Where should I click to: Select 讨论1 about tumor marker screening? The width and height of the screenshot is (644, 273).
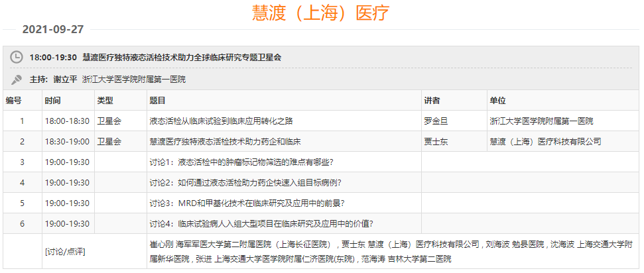pyautogui.click(x=241, y=162)
